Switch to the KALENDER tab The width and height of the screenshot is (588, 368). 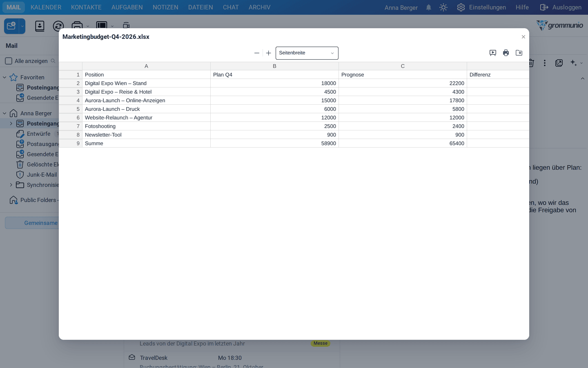coord(46,7)
